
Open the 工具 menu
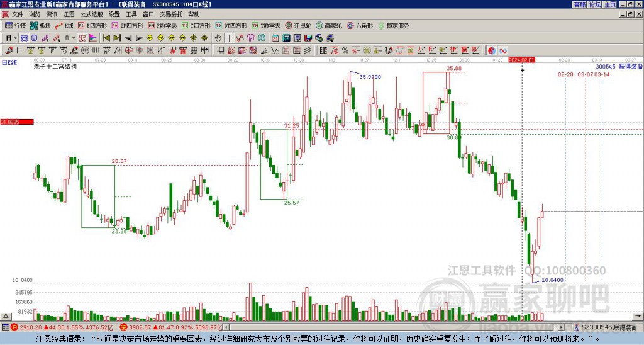tap(131, 14)
